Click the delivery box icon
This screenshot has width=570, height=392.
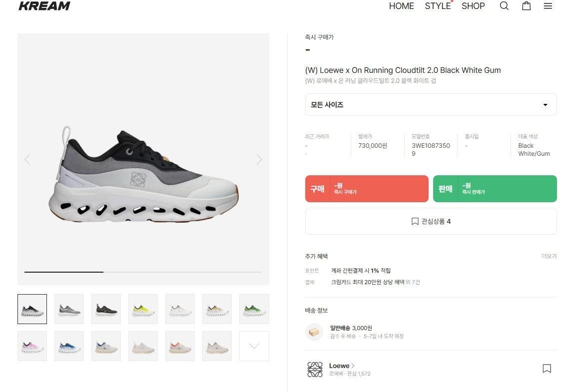314,332
